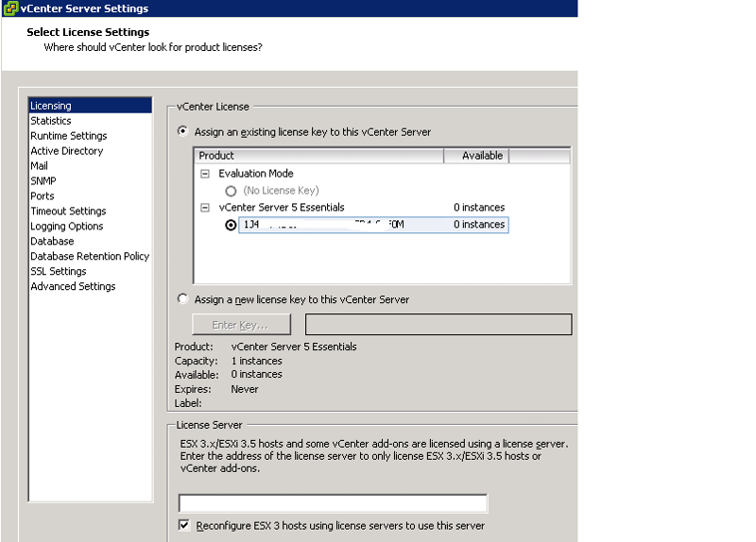Collapse the vCenter Server 5 Essentials group
Image resolution: width=756 pixels, height=542 pixels.
click(205, 208)
